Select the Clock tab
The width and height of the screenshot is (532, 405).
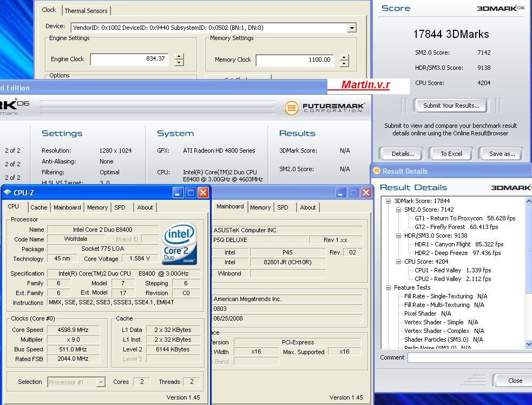[x=49, y=10]
